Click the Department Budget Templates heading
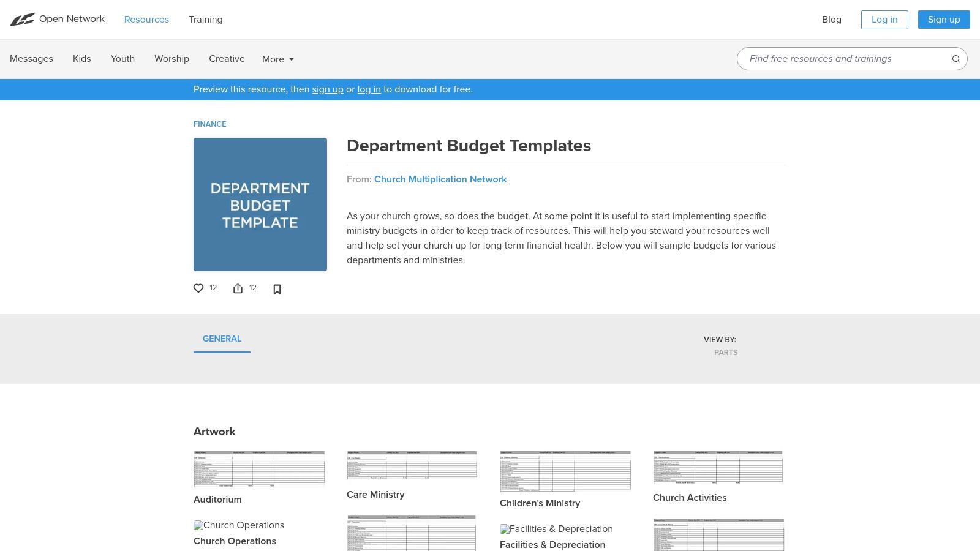 (x=469, y=146)
